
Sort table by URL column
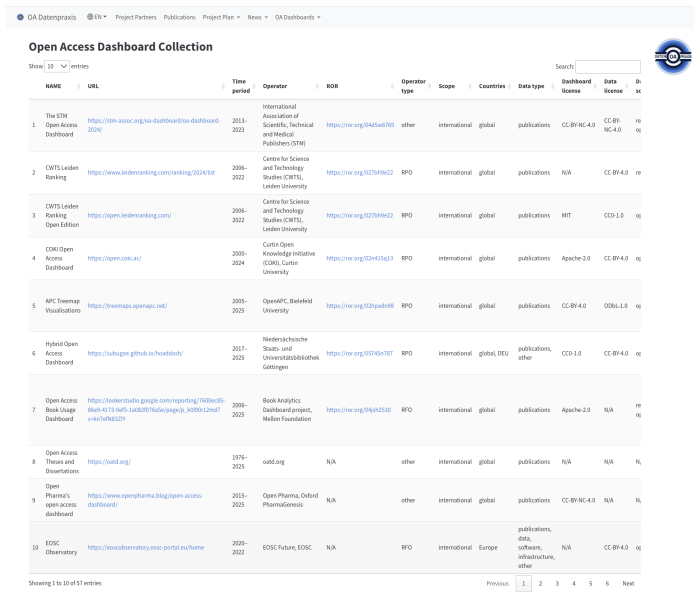pyautogui.click(x=156, y=86)
